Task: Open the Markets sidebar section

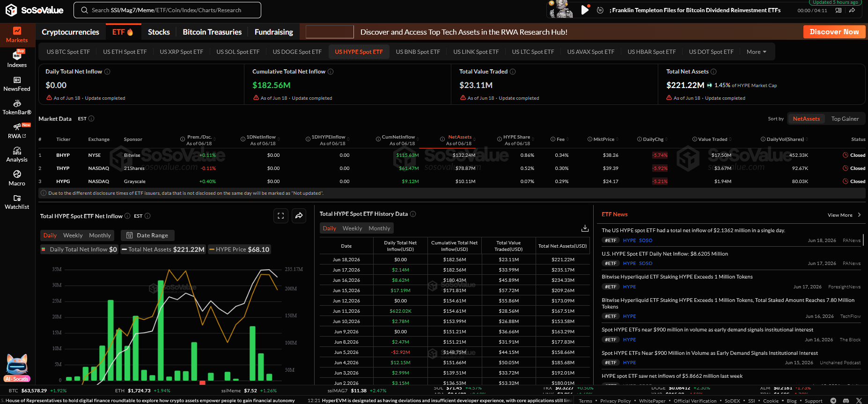Action: pyautogui.click(x=17, y=35)
